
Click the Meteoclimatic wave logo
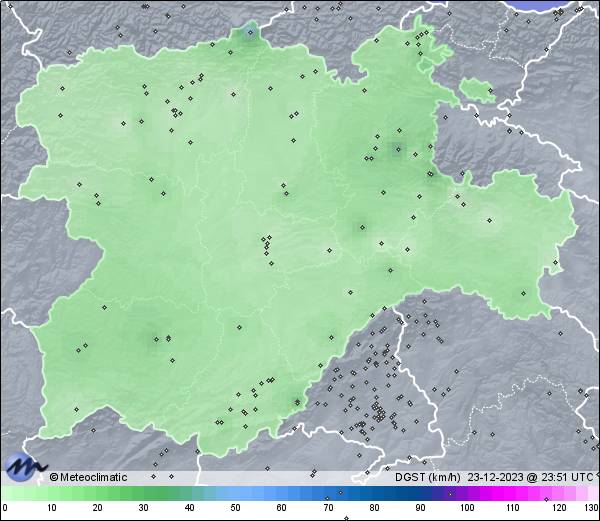(24, 467)
